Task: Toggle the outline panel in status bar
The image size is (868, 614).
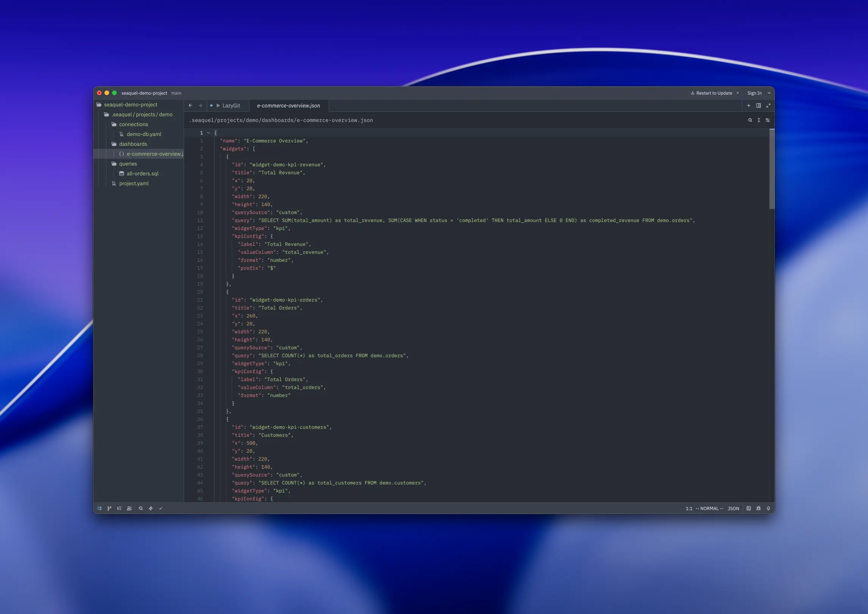Action: tap(119, 508)
